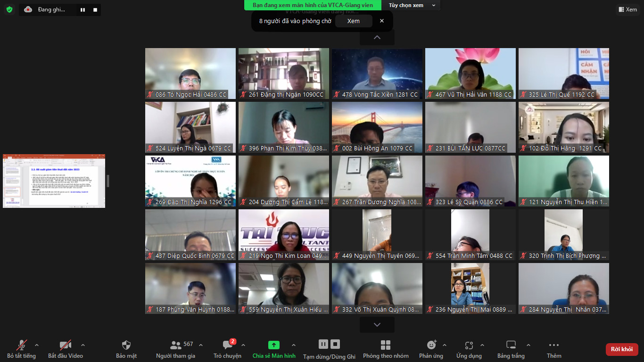Screen dimensions: 644x362
Task: Open the Bảng trắng whiteboard
Action: 511,349
